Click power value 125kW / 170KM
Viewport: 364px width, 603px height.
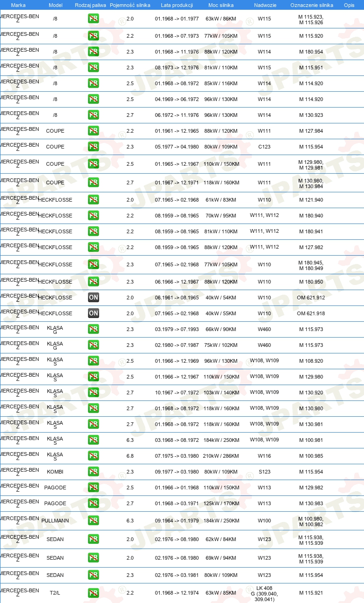pos(221,503)
